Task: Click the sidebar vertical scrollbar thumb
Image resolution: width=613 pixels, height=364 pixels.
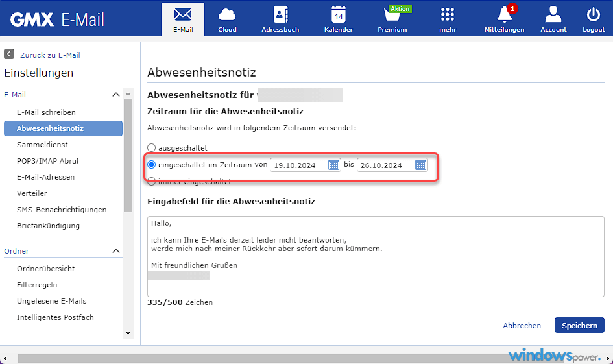Action: click(128, 155)
